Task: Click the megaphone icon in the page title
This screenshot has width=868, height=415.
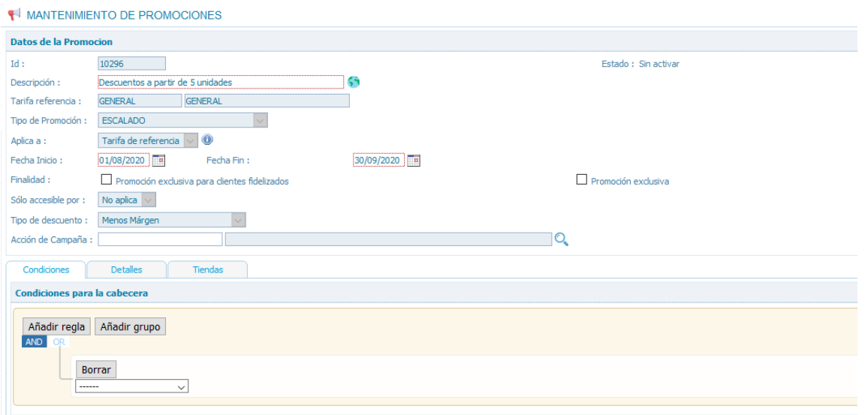Action: (x=13, y=15)
